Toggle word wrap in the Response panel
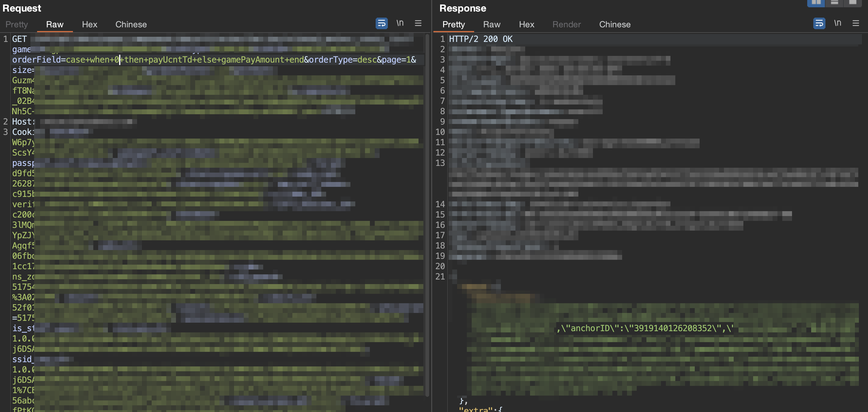 tap(819, 23)
